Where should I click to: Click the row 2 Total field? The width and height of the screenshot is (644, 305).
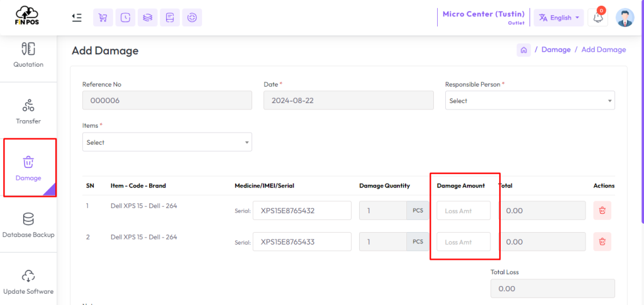click(x=542, y=241)
